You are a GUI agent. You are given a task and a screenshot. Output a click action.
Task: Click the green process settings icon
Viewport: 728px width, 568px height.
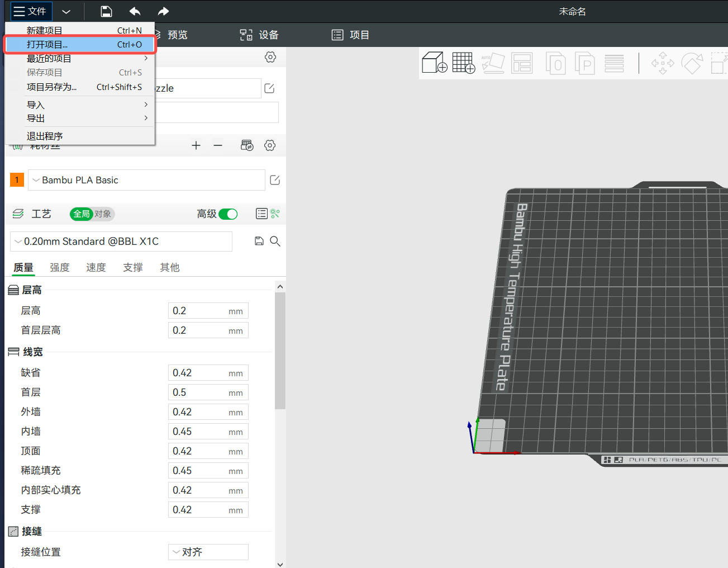pyautogui.click(x=275, y=214)
